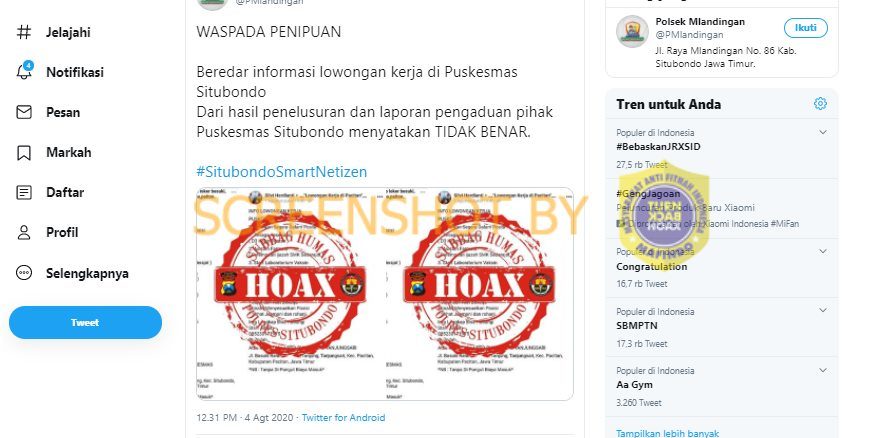Open Jelajahi hashtag icon

(x=23, y=32)
